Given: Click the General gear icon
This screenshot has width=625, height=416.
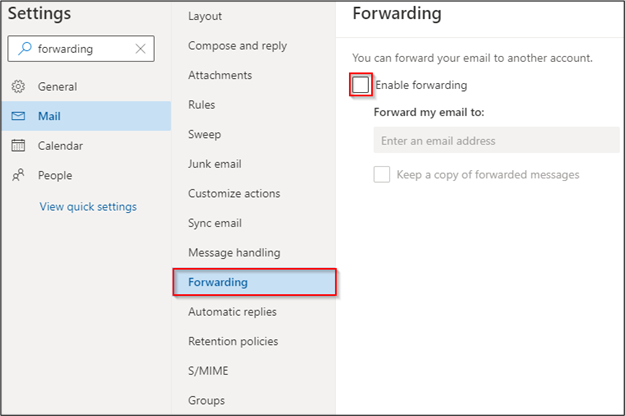Looking at the screenshot, I should pyautogui.click(x=18, y=86).
